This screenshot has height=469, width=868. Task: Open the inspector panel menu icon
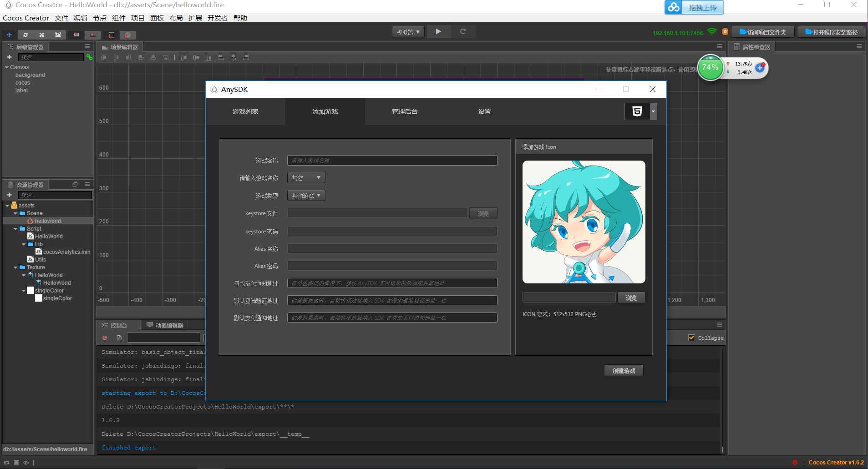859,46
